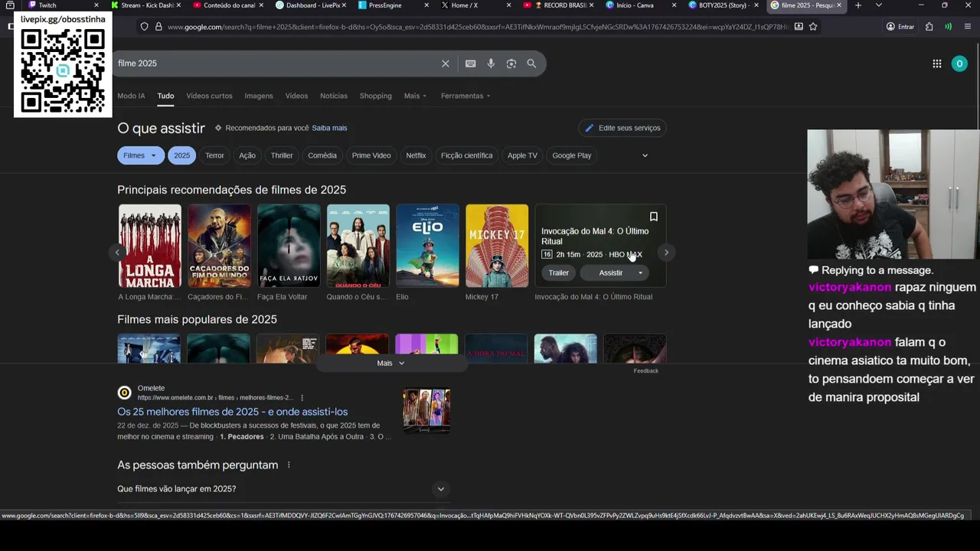This screenshot has height=551, width=980.
Task: Toggle the Terror genre chip
Action: [214, 155]
